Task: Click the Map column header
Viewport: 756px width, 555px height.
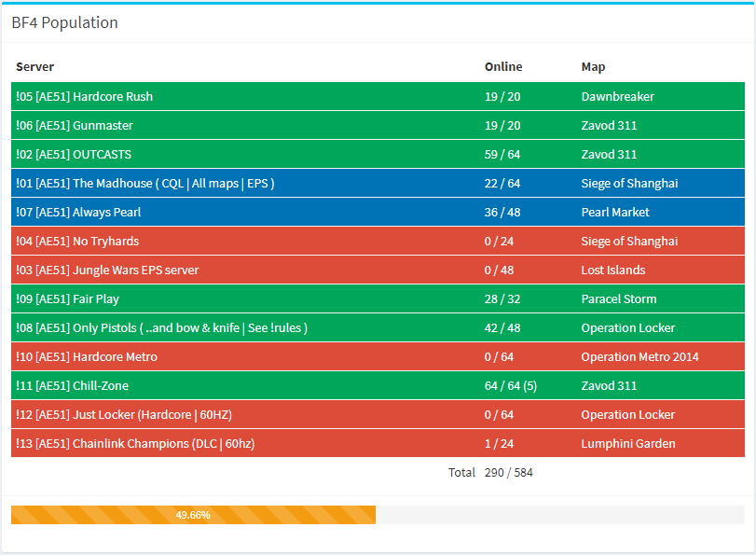Action: (x=593, y=67)
